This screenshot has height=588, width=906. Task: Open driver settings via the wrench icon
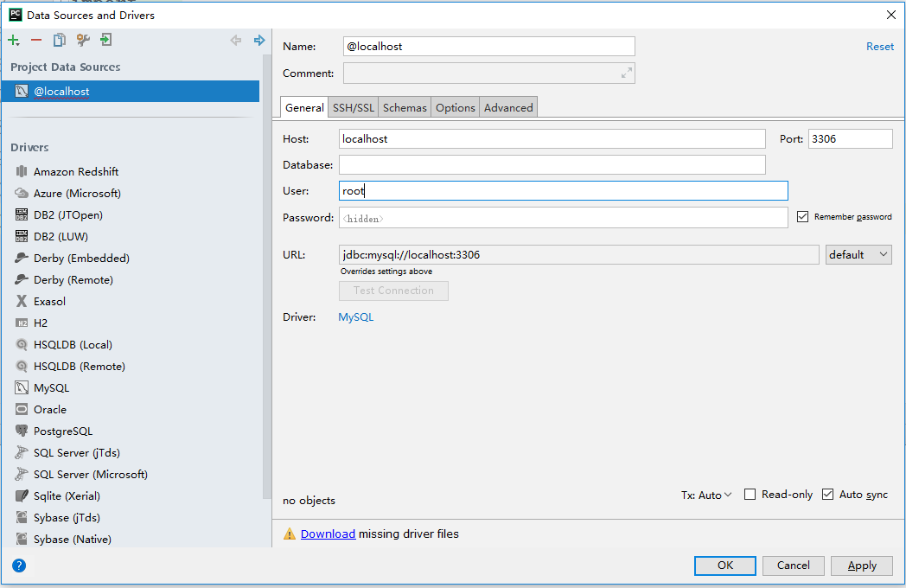[x=83, y=40]
